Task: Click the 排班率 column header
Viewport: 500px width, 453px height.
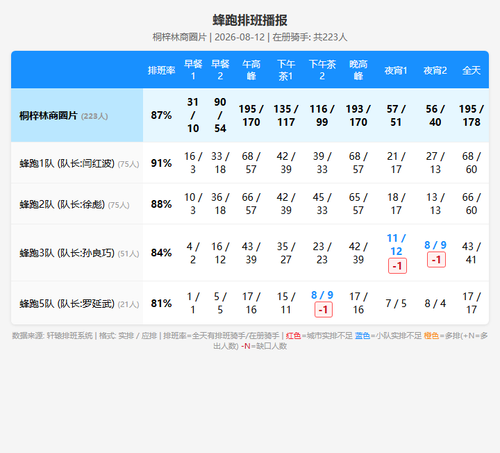Action: pos(161,70)
